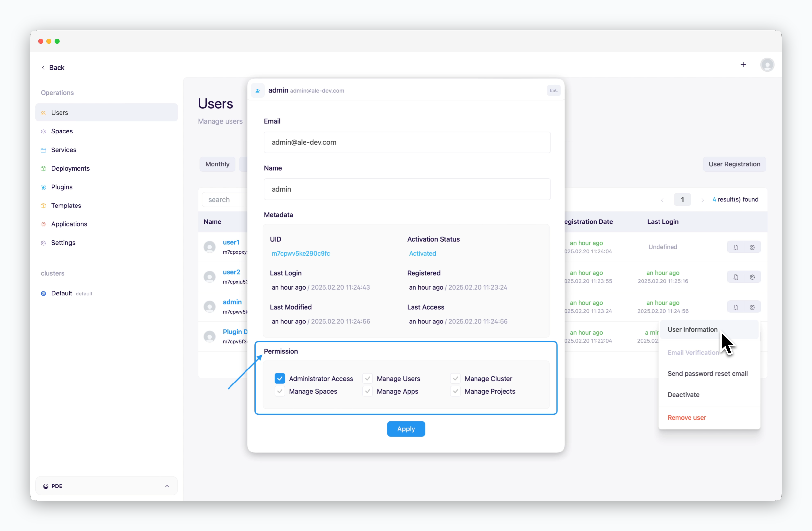The width and height of the screenshot is (812, 531).
Task: Open the profile avatar at top right
Action: point(767,65)
